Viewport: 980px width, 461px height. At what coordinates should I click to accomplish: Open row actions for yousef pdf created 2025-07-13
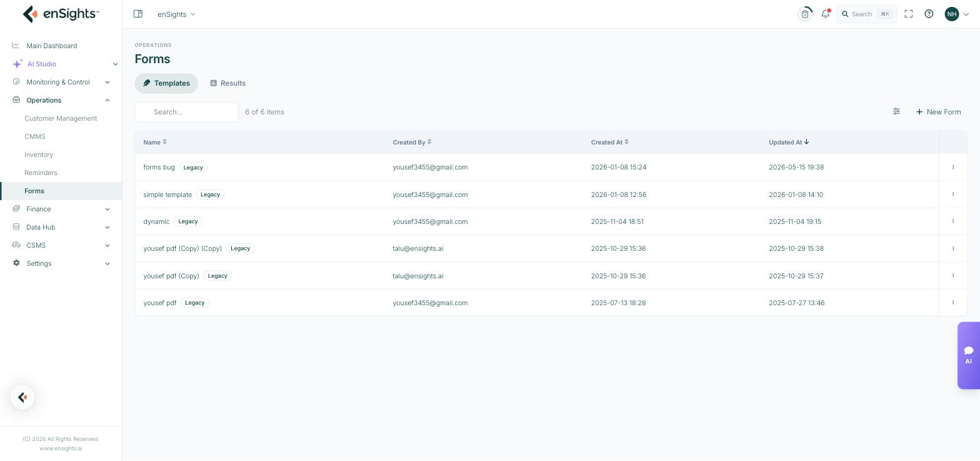[953, 303]
